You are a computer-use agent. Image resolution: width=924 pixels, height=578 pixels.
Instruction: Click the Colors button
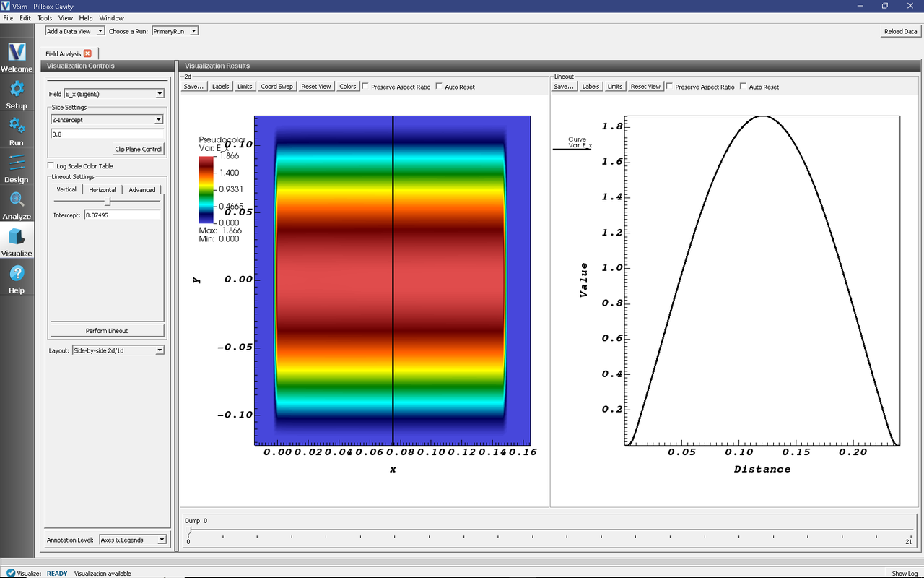pos(348,87)
